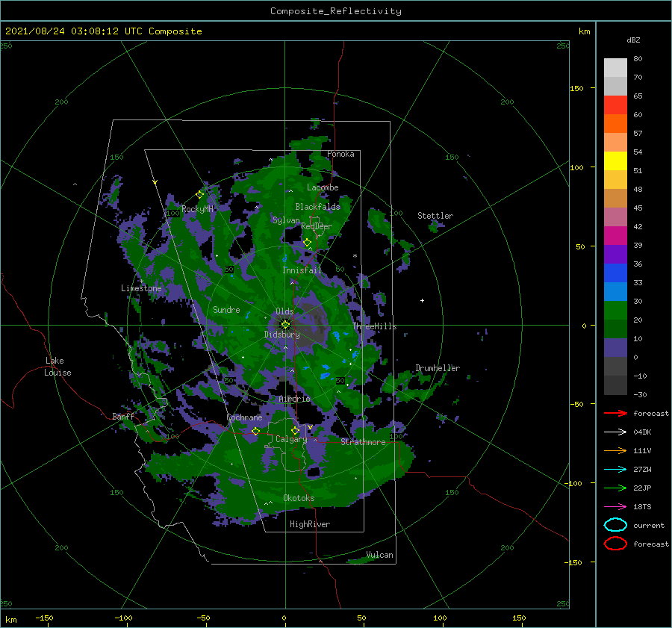Select the Sundre map label
This screenshot has height=628, width=672.
(x=226, y=309)
